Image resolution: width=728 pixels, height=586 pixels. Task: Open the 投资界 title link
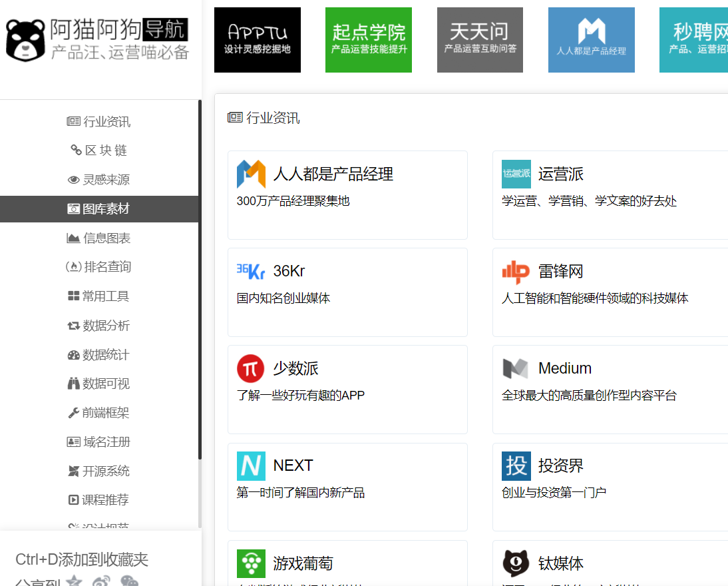[x=560, y=465]
